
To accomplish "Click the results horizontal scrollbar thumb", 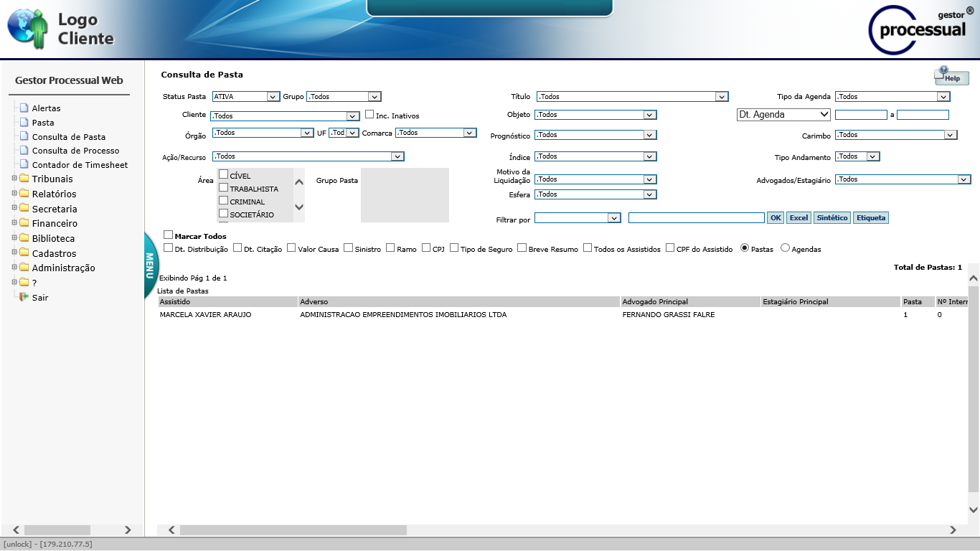I will (x=293, y=530).
